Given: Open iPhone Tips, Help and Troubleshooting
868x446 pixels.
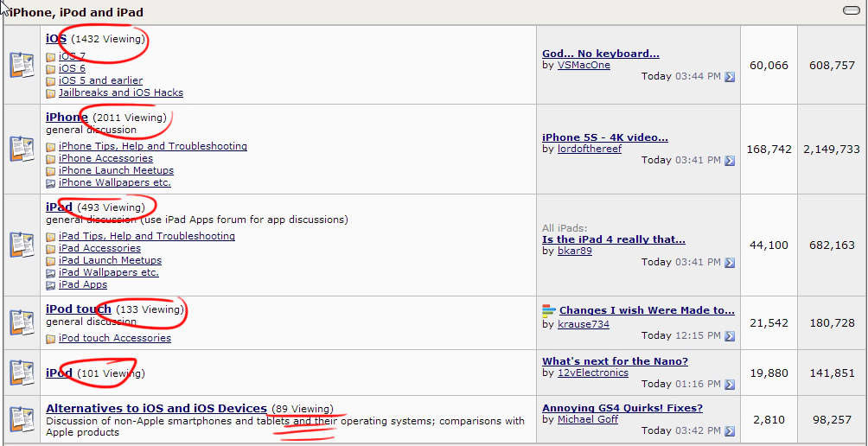Looking at the screenshot, I should coord(153,147).
